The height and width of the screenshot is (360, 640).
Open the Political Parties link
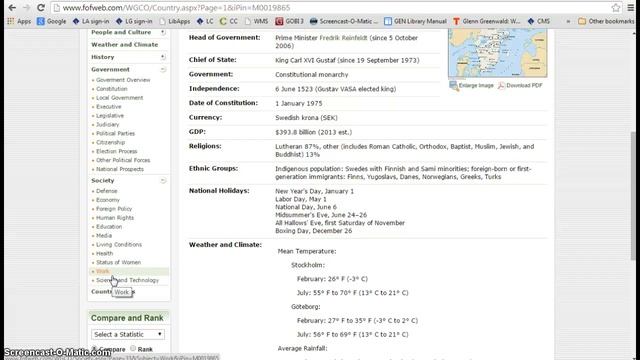(115, 133)
